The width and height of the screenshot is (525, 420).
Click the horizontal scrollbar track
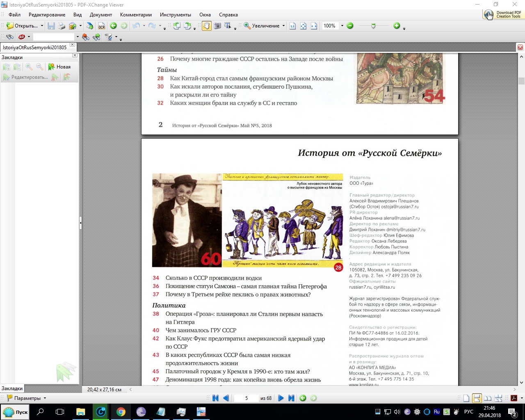click(x=322, y=390)
